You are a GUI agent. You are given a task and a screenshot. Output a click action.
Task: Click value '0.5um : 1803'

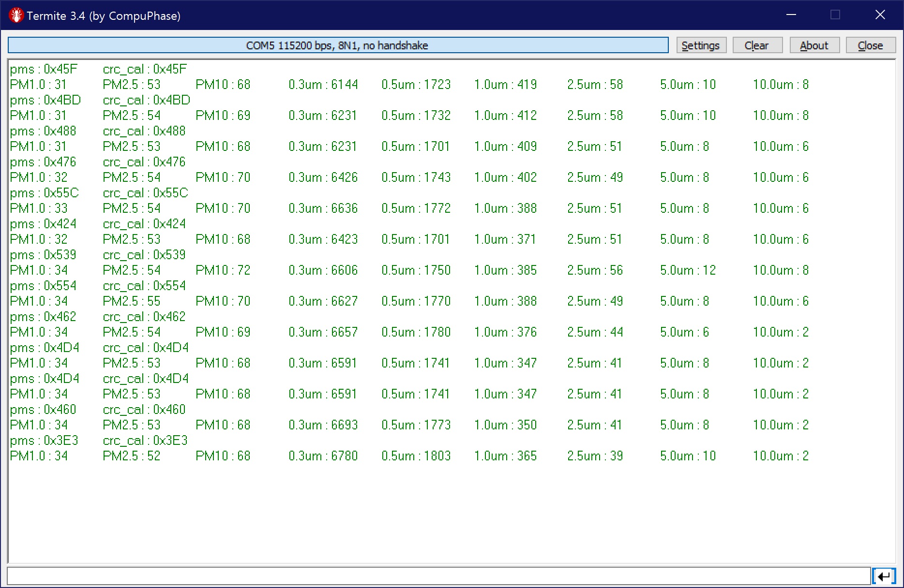[x=416, y=456]
